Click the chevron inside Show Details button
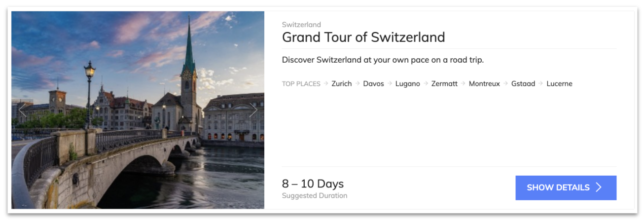This screenshot has width=644, height=222. (599, 187)
